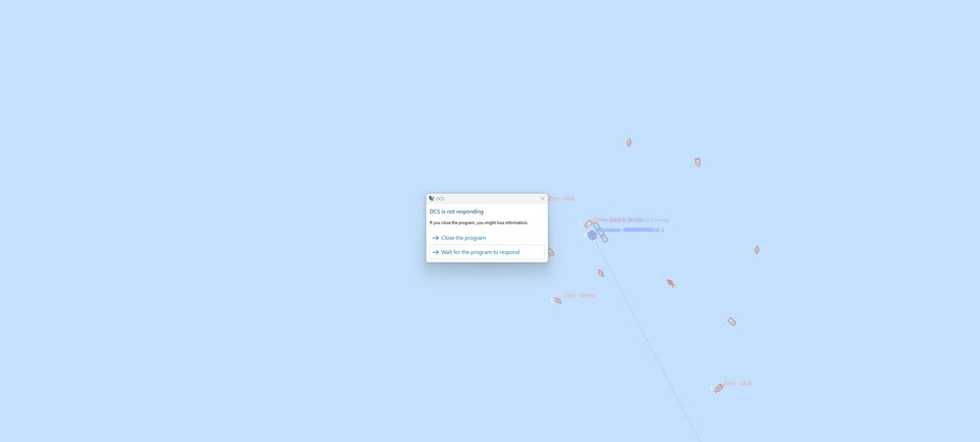Click the Zeni - Armor text label

pos(580,295)
